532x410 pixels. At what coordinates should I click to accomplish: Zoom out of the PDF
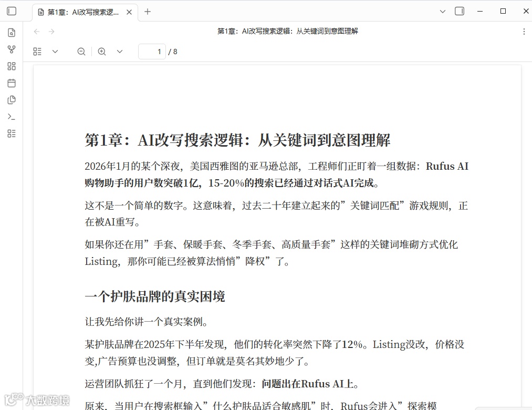click(x=81, y=52)
